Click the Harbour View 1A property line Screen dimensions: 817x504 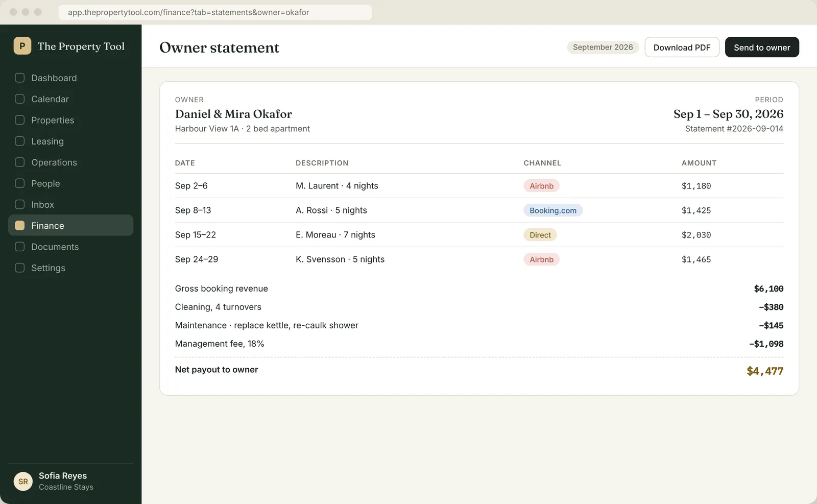tap(243, 129)
